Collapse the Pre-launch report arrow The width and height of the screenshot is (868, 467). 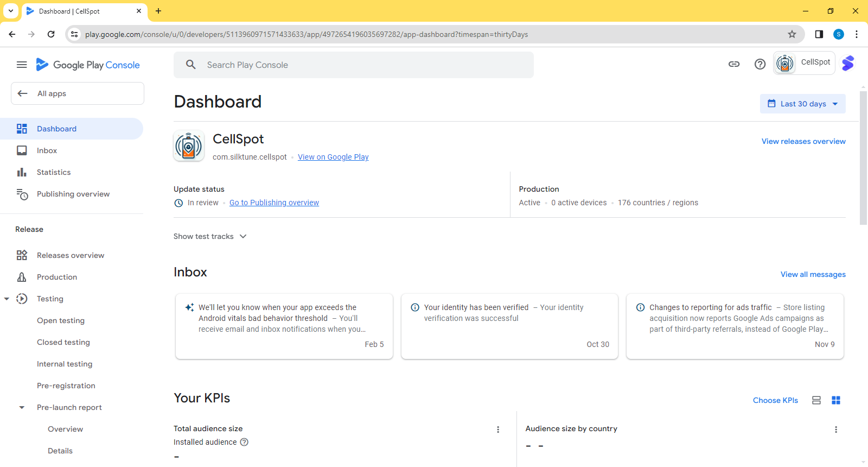click(22, 407)
